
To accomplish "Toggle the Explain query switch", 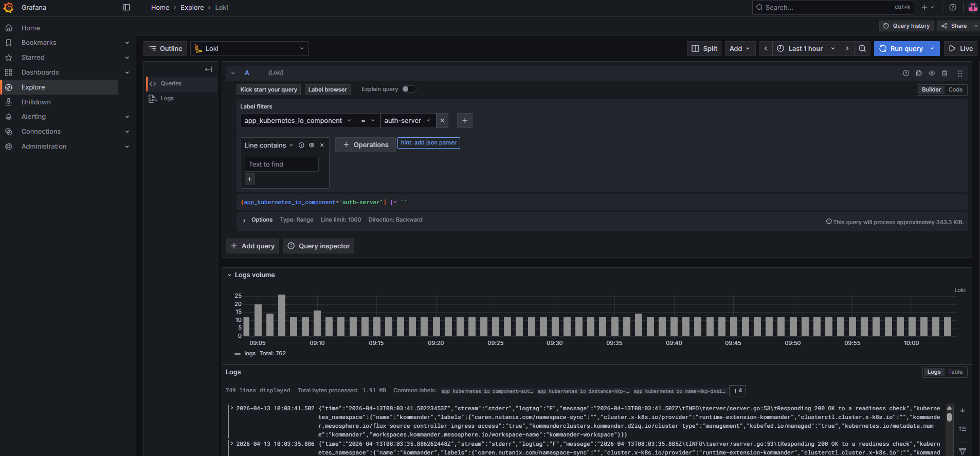I will tap(409, 89).
